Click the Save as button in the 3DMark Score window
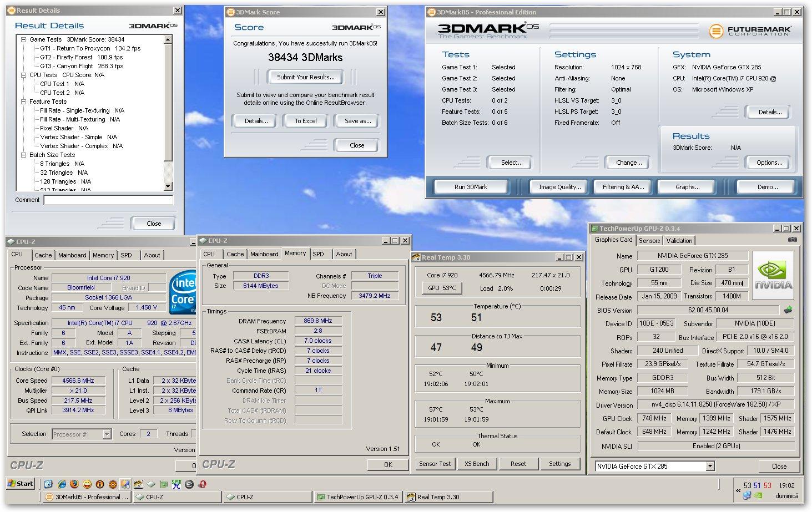The height and width of the screenshot is (512, 812). 358,121
